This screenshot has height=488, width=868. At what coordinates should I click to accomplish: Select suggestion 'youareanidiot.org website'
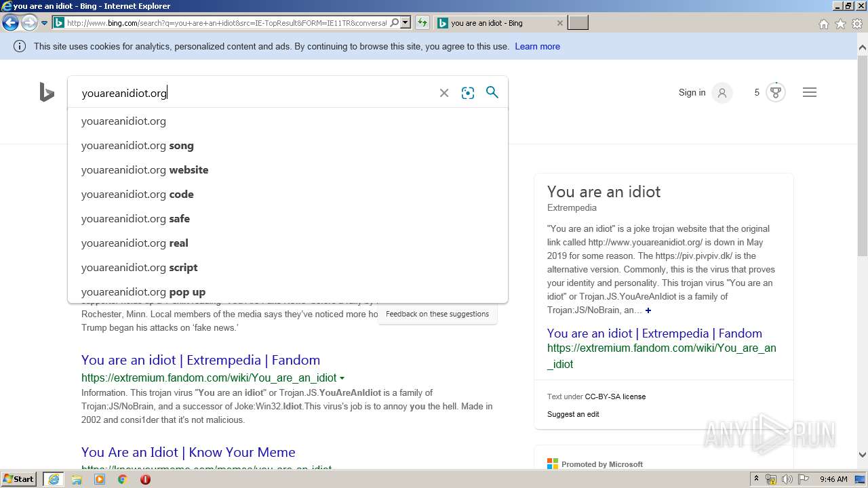(x=288, y=170)
